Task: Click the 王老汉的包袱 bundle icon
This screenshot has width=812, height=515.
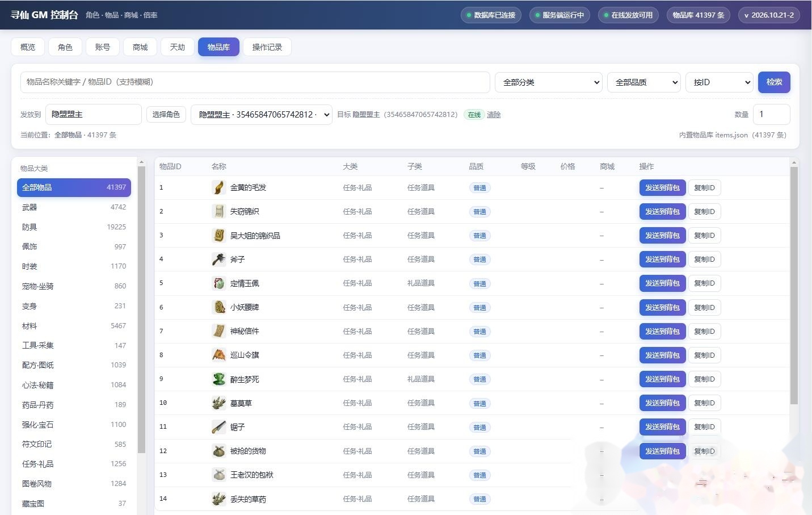Action: click(x=218, y=475)
